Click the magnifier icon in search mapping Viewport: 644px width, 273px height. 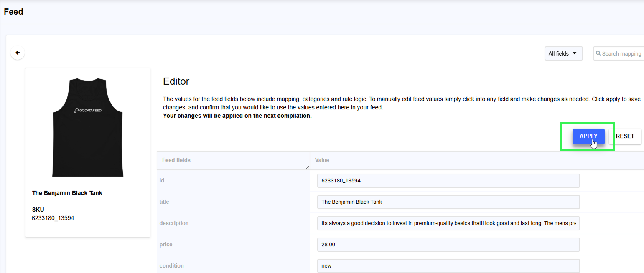pyautogui.click(x=598, y=53)
